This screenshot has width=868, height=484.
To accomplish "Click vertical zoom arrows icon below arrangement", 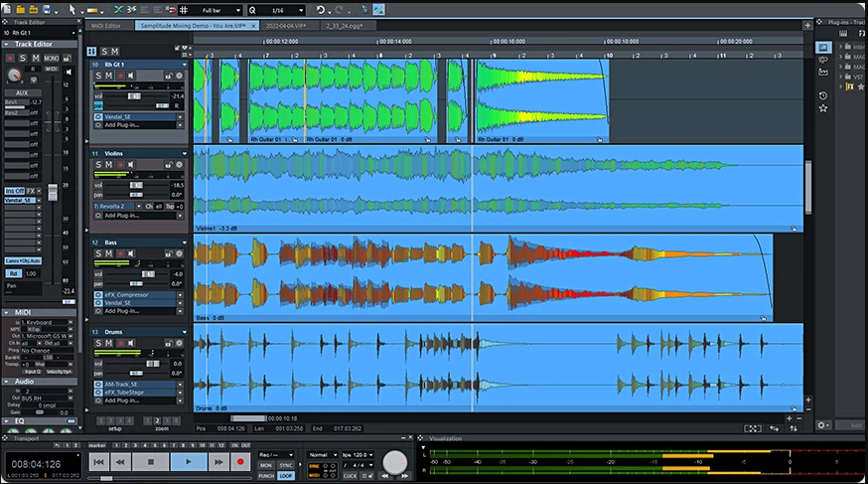I will tap(794, 428).
